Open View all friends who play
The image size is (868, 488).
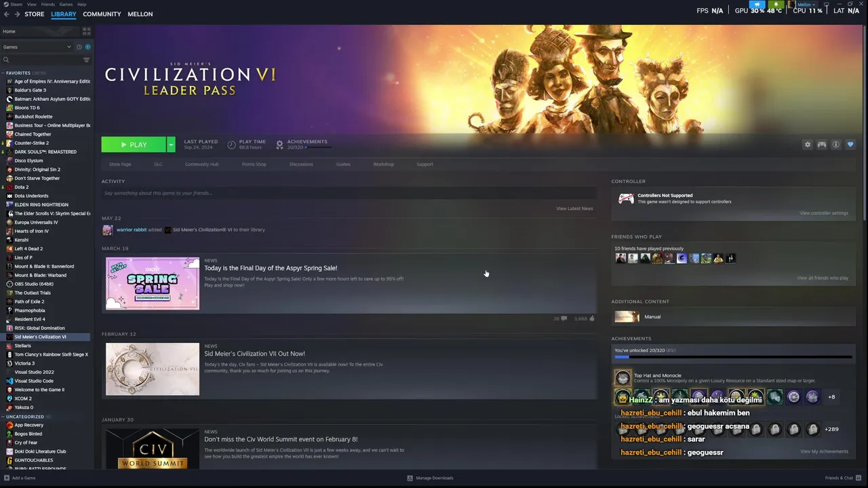point(823,278)
